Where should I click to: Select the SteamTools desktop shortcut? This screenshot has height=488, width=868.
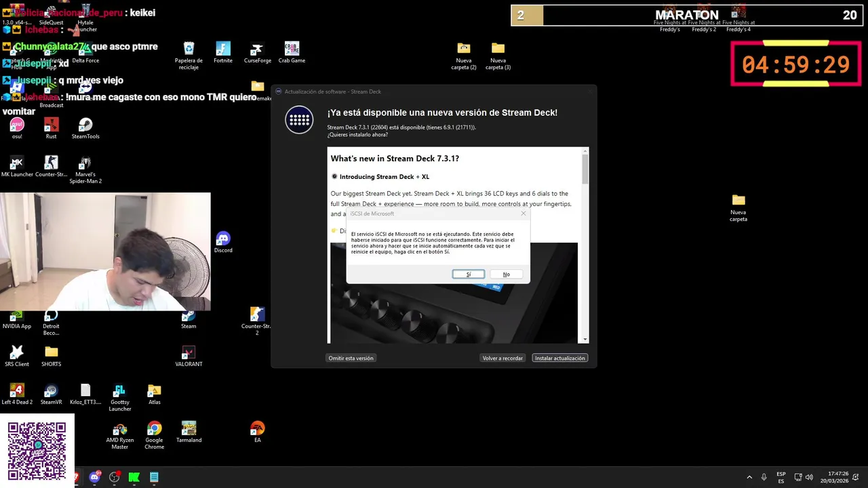(85, 128)
